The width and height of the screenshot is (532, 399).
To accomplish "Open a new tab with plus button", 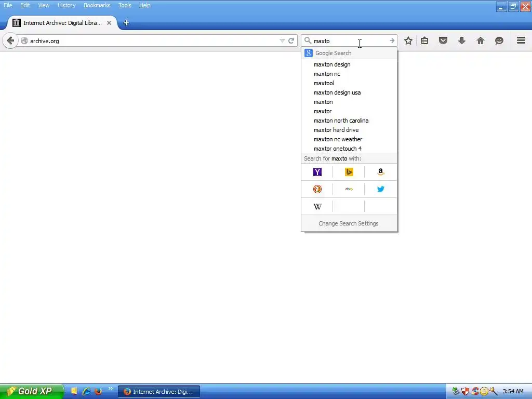I will point(126,23).
